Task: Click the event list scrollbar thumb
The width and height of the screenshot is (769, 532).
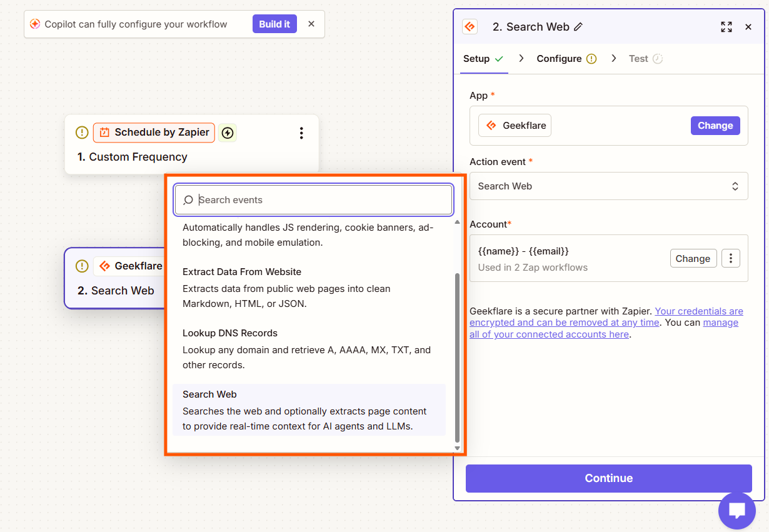Action: tap(457, 357)
